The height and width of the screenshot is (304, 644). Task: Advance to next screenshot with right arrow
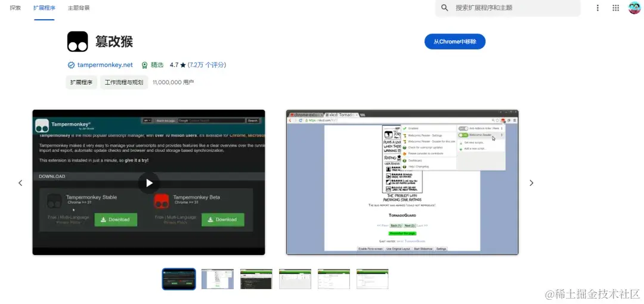[531, 183]
